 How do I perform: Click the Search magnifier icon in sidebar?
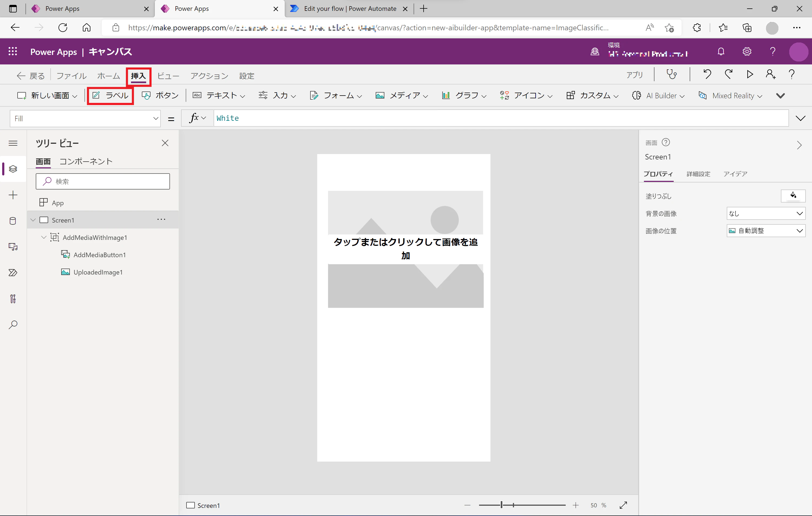click(x=13, y=325)
